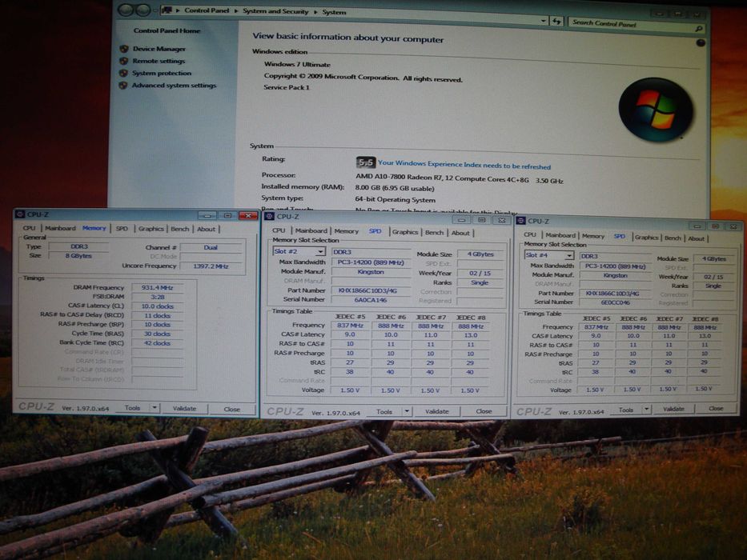Click the right CPU-Z window title icon

click(x=520, y=221)
